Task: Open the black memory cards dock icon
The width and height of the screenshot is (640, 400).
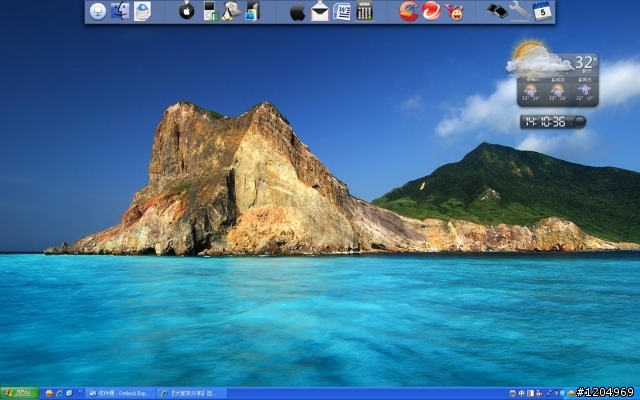Action: click(x=498, y=11)
